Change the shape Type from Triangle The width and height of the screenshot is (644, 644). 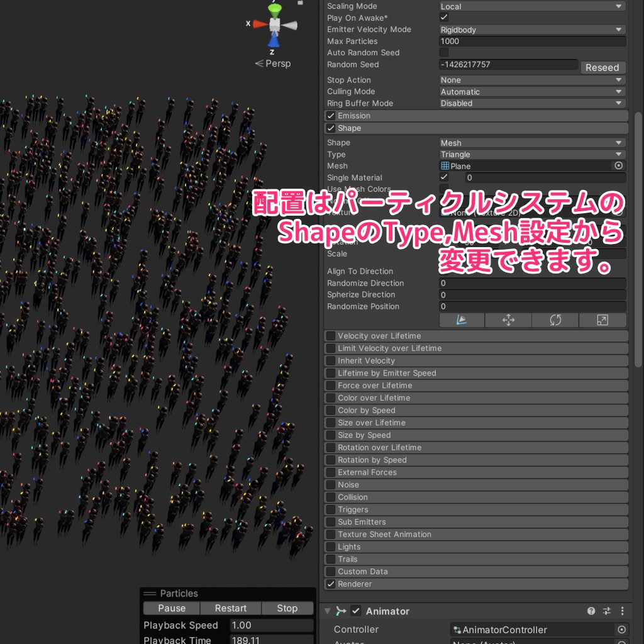tap(531, 154)
